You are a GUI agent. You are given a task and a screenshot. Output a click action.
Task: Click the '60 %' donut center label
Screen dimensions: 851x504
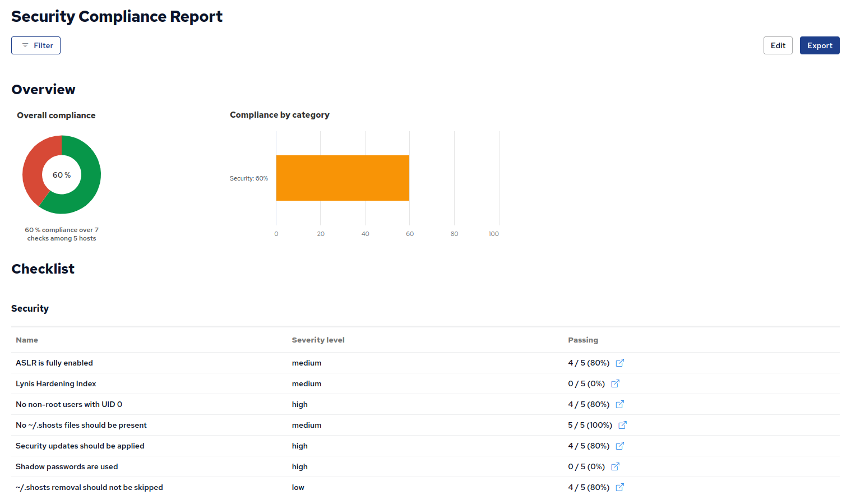coord(62,175)
